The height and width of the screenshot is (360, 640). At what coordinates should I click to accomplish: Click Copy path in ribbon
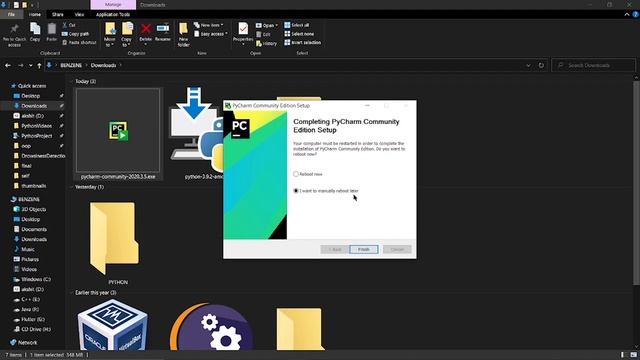[76, 34]
